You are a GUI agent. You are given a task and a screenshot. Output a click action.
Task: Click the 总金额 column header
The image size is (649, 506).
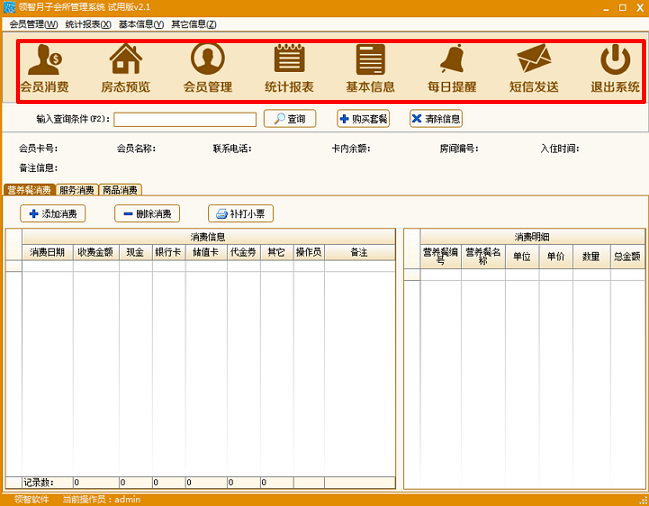click(627, 256)
